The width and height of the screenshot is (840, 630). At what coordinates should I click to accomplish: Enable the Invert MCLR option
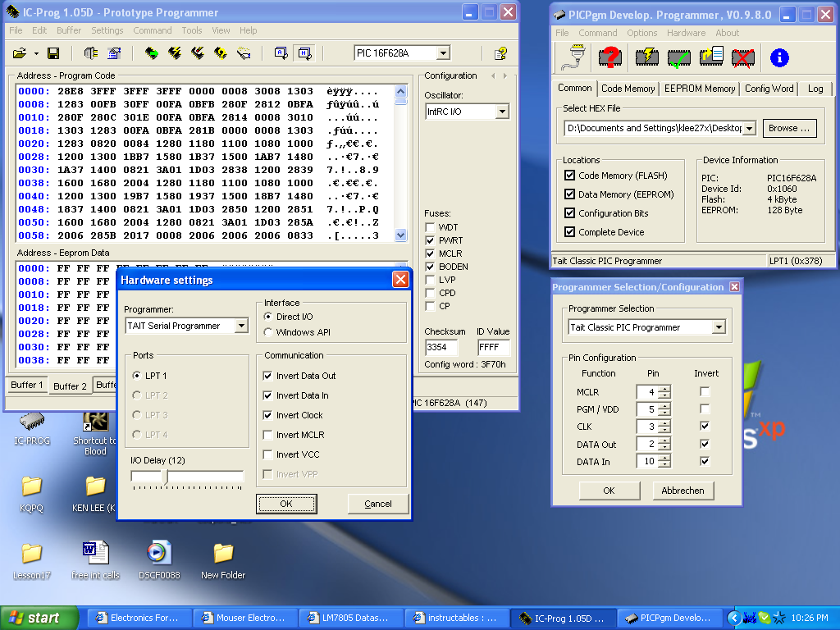[268, 435]
